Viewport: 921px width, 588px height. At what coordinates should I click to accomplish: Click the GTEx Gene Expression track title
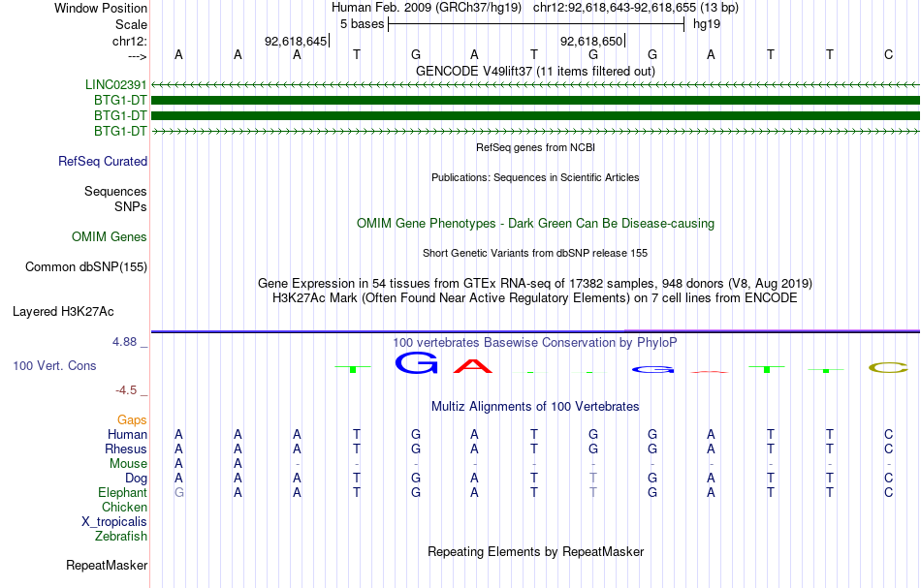point(535,284)
